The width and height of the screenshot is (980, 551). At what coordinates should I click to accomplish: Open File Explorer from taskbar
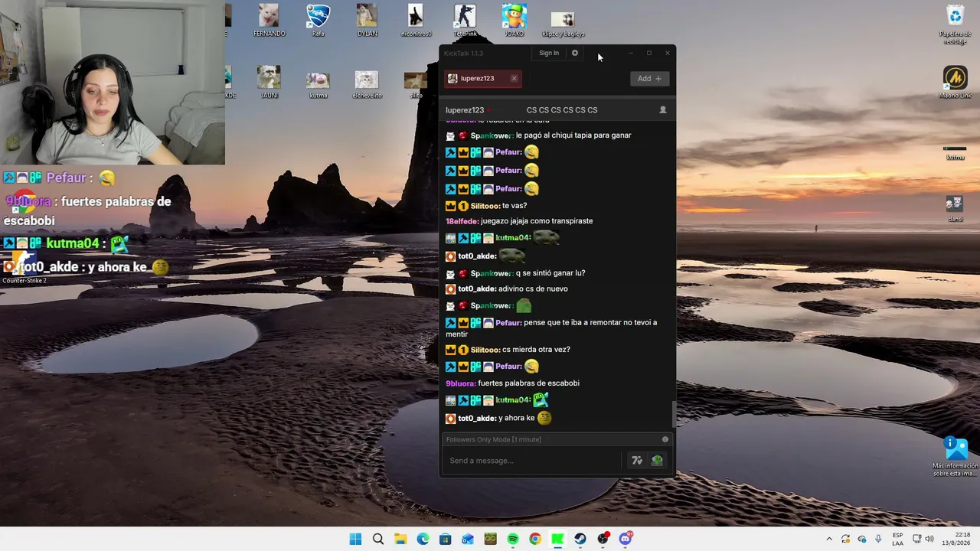coord(400,539)
